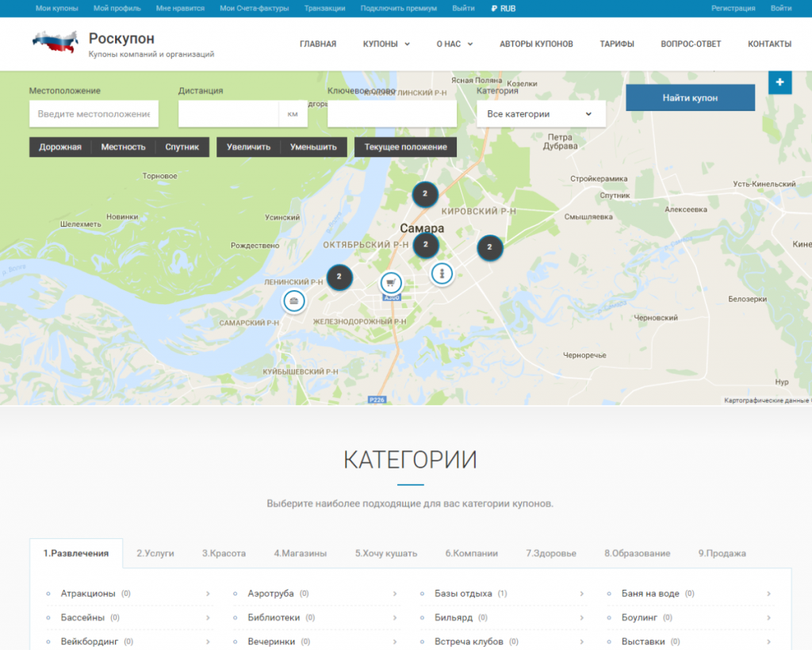Click the blue plus button on the map
This screenshot has width=812, height=650.
[780, 82]
